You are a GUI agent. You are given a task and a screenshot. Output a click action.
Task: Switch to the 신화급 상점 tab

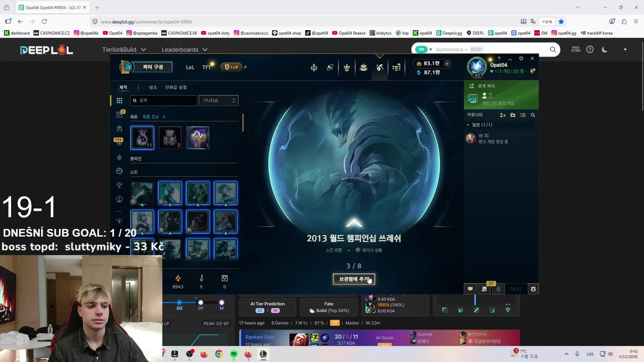176,87
